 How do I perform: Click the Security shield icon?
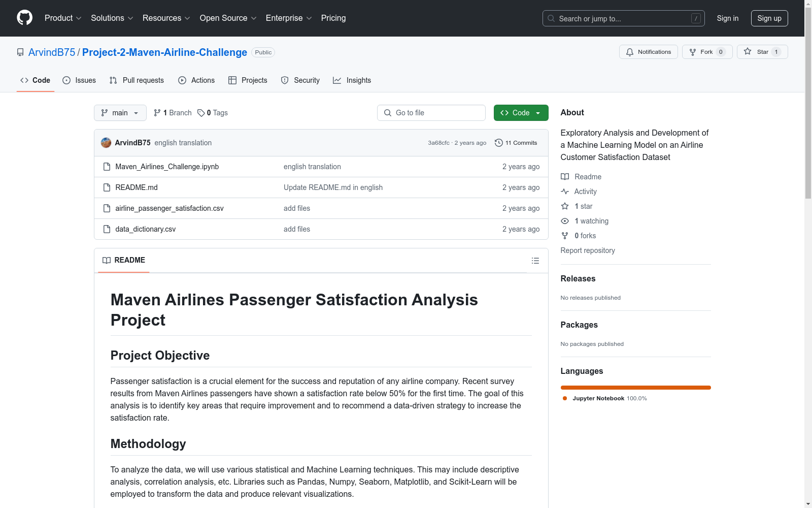(285, 80)
